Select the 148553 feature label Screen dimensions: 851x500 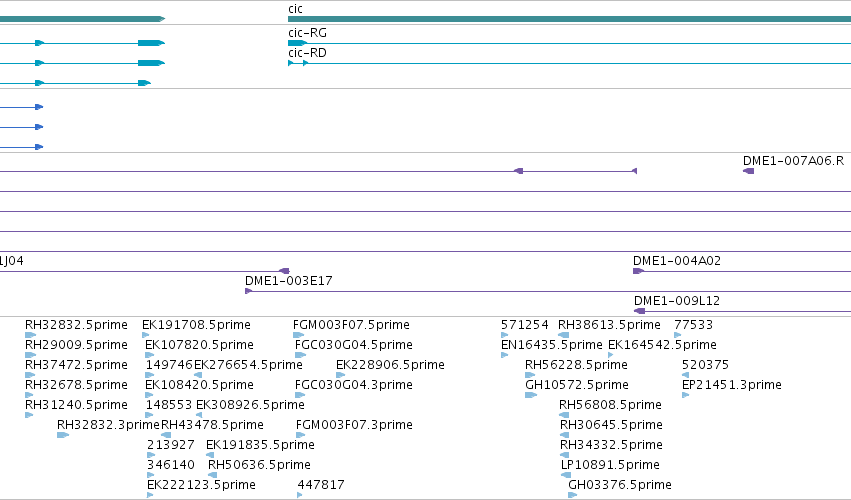(x=169, y=405)
